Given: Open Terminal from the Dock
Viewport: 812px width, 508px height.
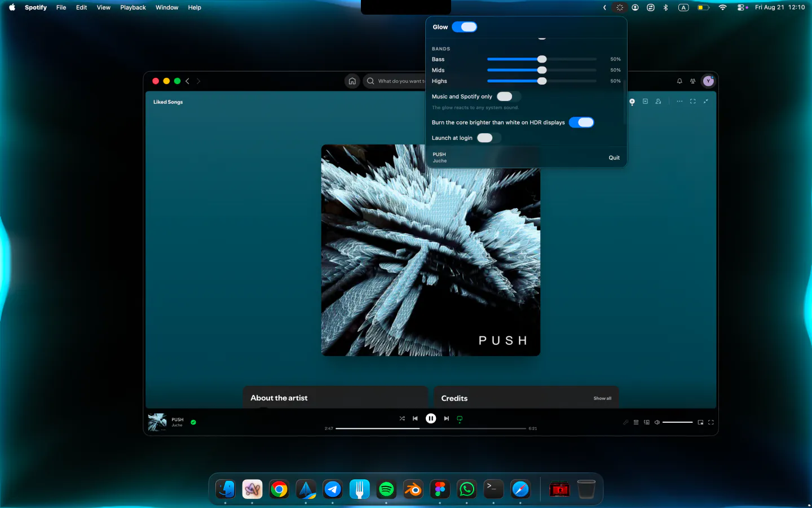Looking at the screenshot, I should [493, 489].
